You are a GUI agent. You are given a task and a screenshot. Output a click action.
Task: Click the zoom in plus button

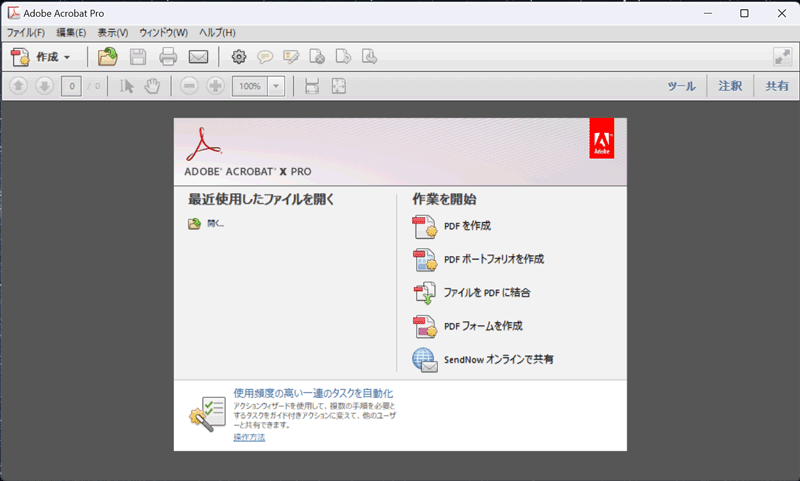click(215, 86)
